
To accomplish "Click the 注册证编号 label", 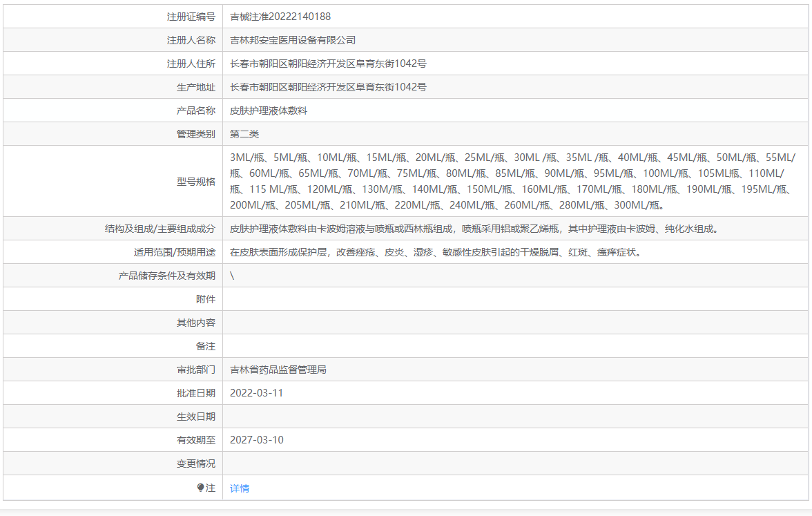I will (x=191, y=17).
